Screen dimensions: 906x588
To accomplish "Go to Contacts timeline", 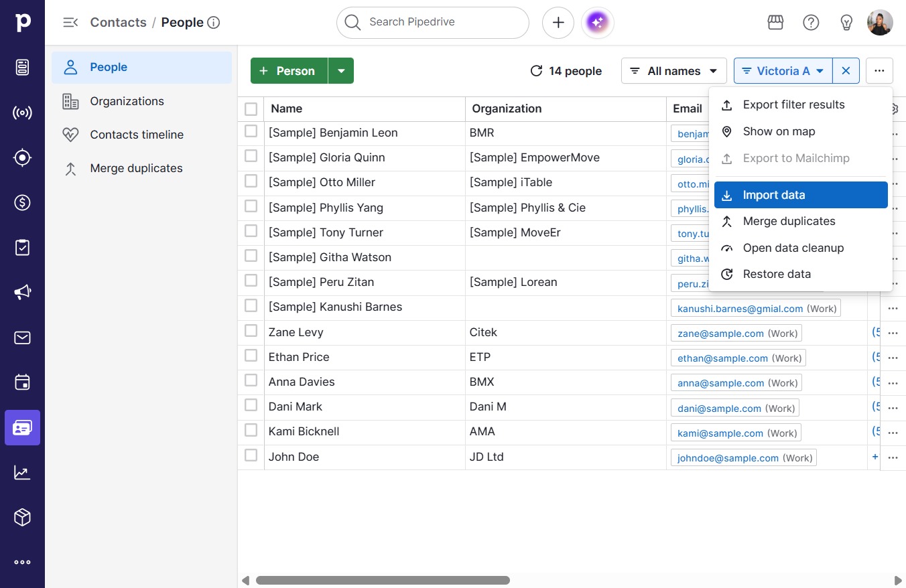I will click(141, 135).
